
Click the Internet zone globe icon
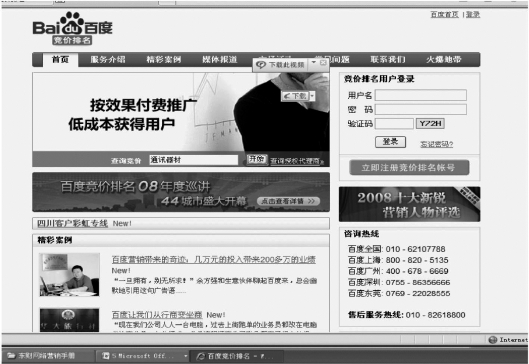point(493,340)
